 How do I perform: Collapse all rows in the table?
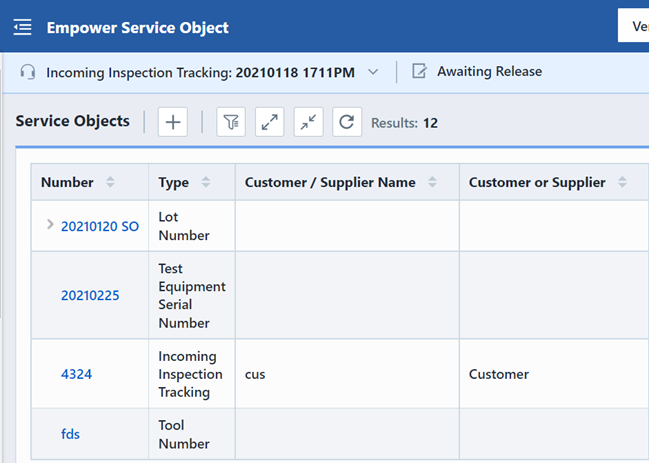pos(308,122)
